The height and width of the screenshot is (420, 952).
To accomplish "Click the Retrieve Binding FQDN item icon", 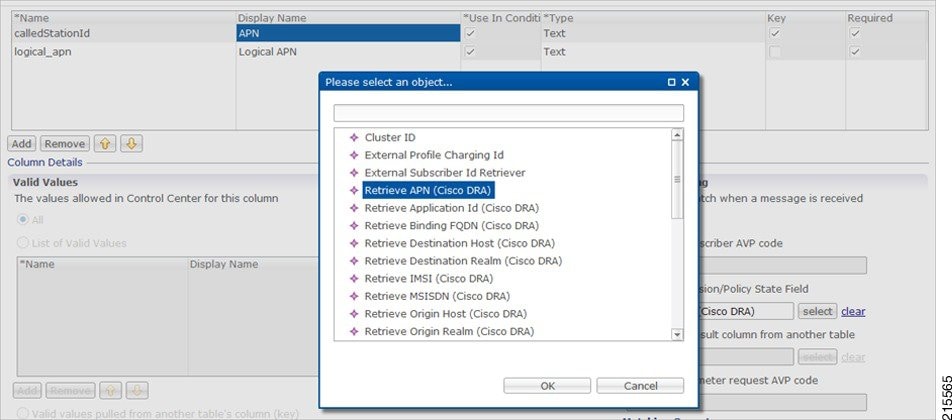I will (x=355, y=226).
